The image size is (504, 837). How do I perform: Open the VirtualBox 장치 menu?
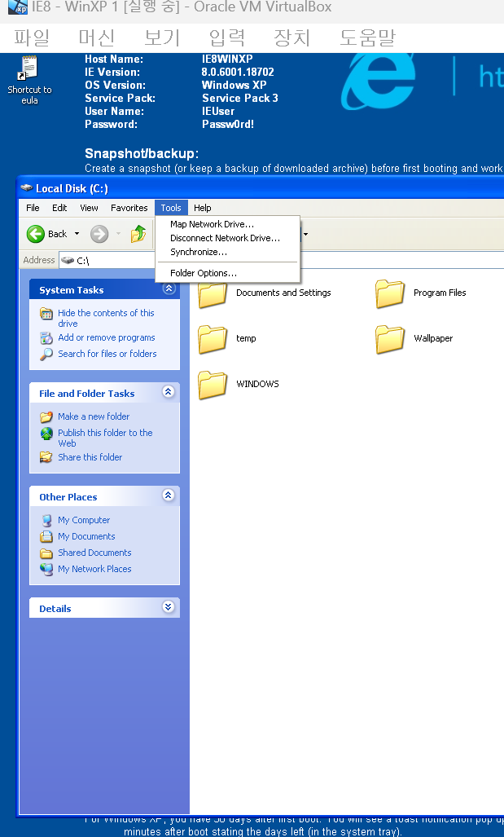(x=291, y=37)
